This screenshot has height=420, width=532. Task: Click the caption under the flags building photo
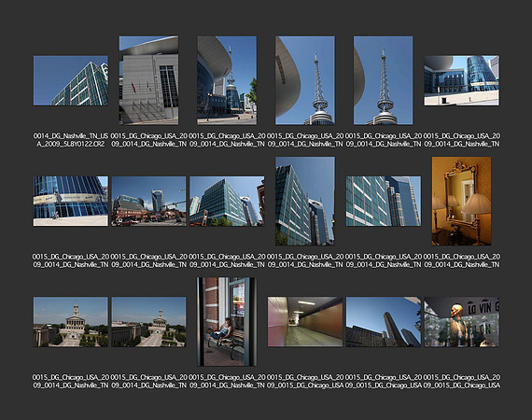click(148, 140)
